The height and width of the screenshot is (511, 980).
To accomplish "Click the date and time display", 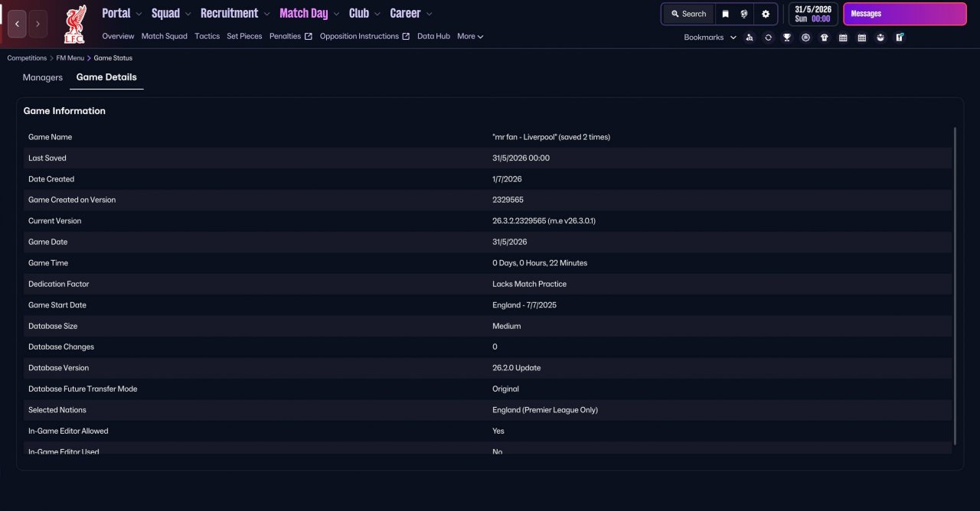I will (x=813, y=14).
